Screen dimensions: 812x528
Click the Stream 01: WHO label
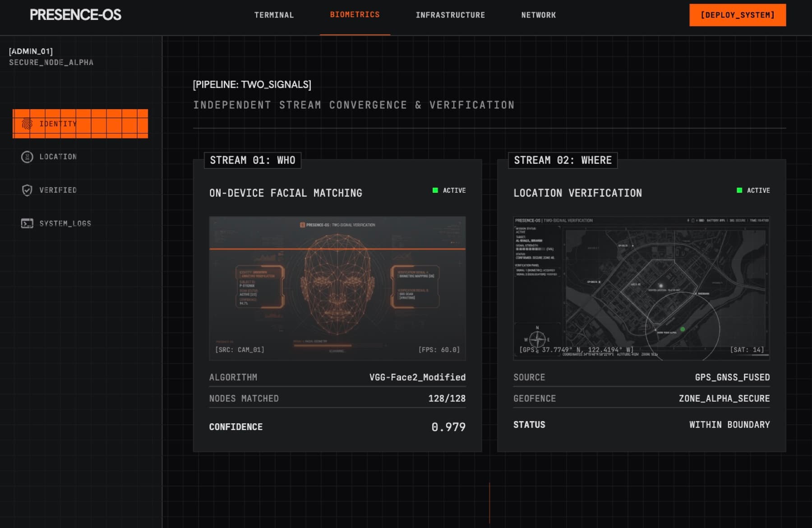[x=253, y=160]
